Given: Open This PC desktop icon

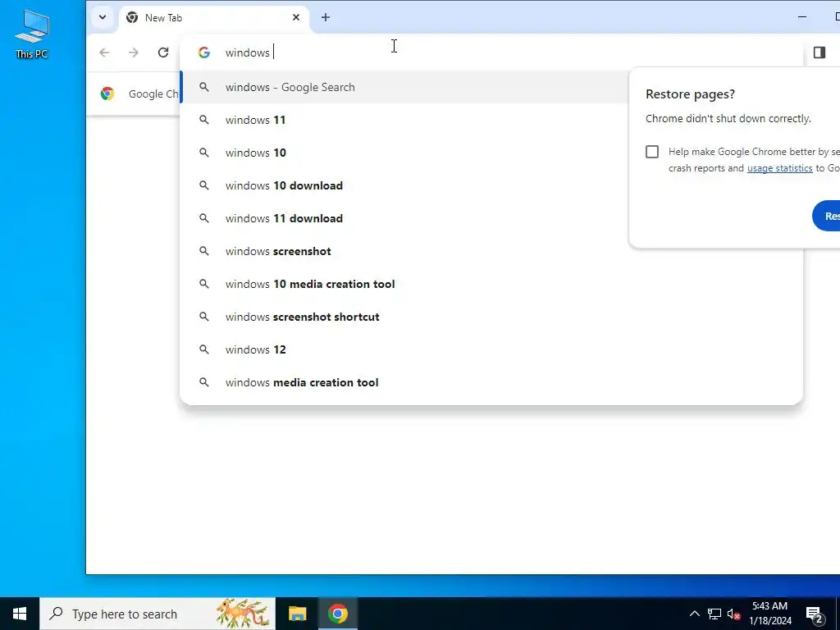Looking at the screenshot, I should click(x=32, y=34).
